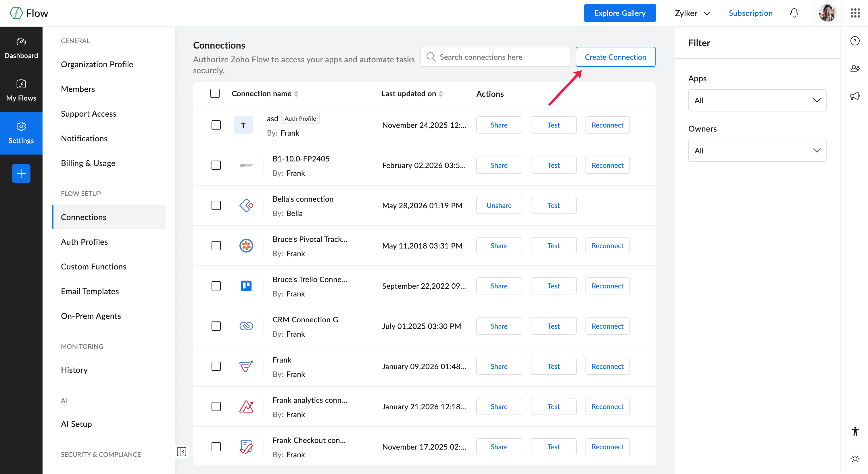Open the help question mark icon
868x474 pixels.
click(x=855, y=41)
